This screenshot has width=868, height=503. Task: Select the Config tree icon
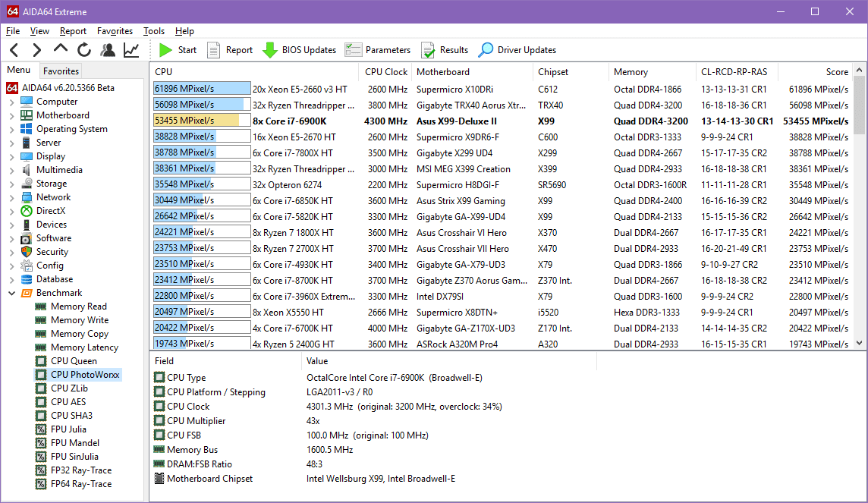pyautogui.click(x=27, y=265)
